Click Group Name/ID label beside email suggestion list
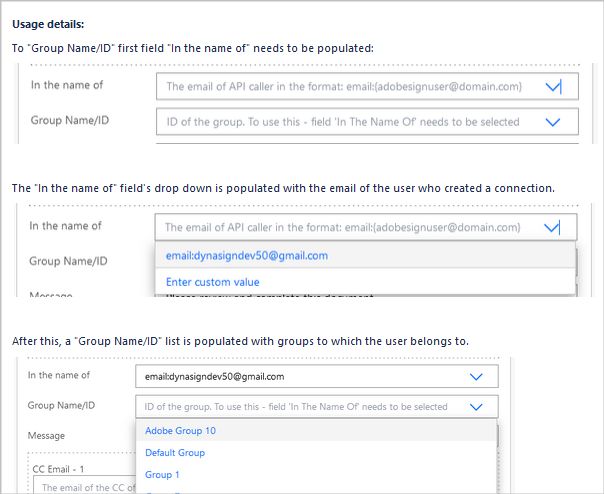This screenshot has width=604, height=494. [66, 261]
